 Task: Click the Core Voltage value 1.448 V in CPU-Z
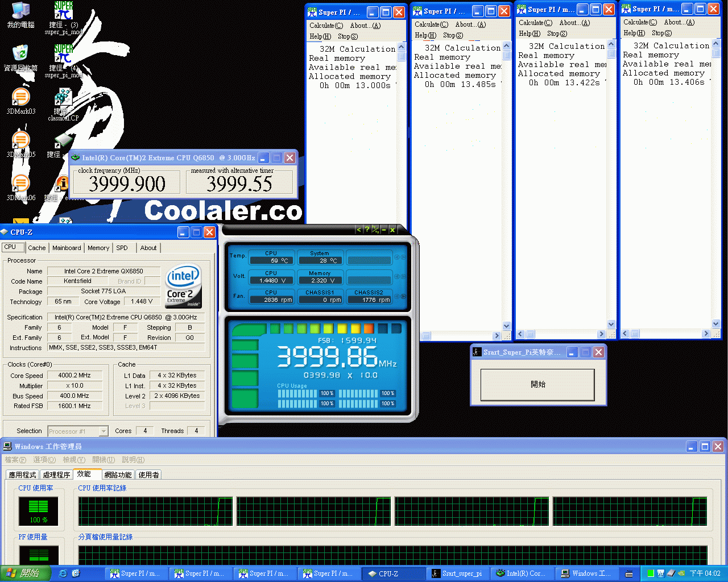tap(142, 302)
